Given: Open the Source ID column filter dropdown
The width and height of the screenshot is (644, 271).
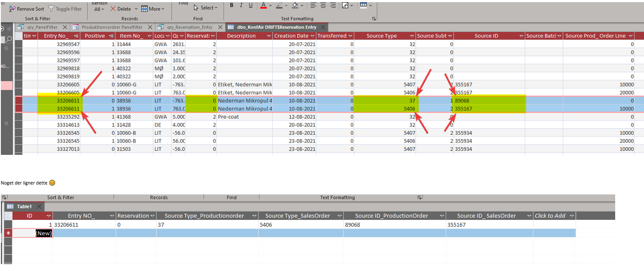Looking at the screenshot, I should pyautogui.click(x=521, y=36).
